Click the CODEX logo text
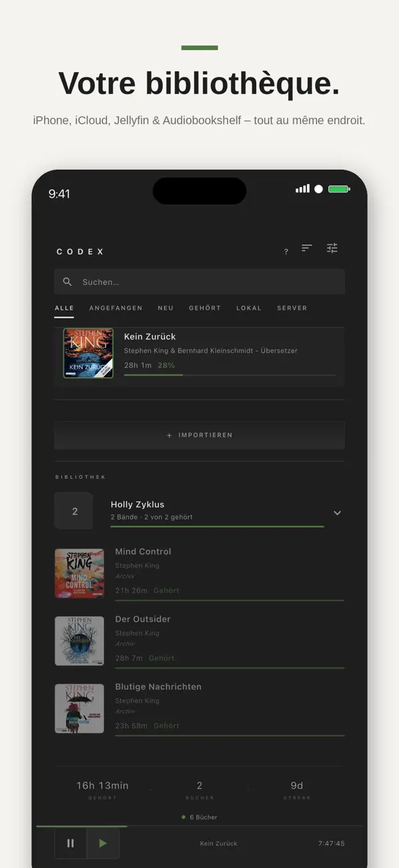Image resolution: width=399 pixels, height=868 pixels. tap(81, 252)
